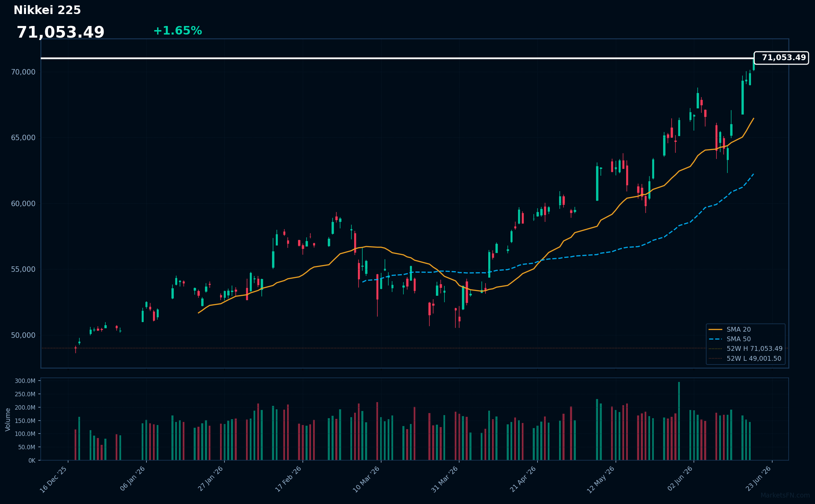Click the 50,000 price axis label
The width and height of the screenshot is (815, 504).
pos(23,335)
